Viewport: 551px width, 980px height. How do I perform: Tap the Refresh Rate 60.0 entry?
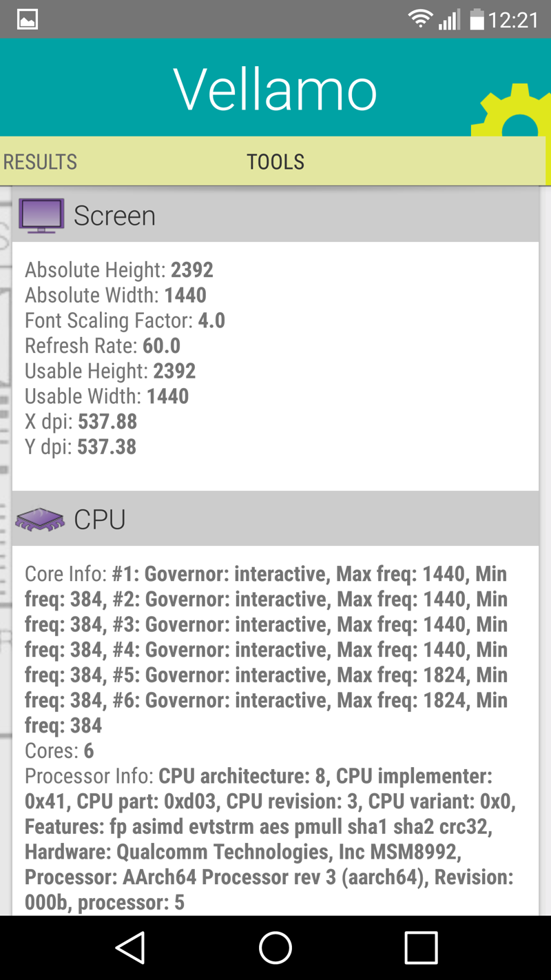103,345
